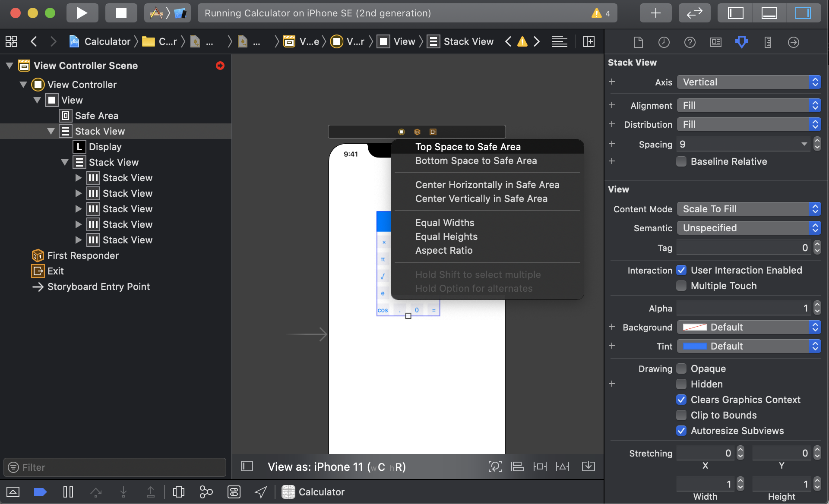Viewport: 829px width, 504px height.
Task: Collapse the View Controller Scene disclosure triangle
Action: pyautogui.click(x=9, y=66)
